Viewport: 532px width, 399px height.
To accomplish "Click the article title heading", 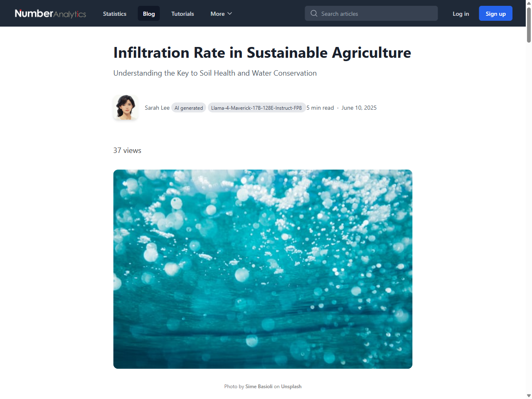I will [x=262, y=53].
